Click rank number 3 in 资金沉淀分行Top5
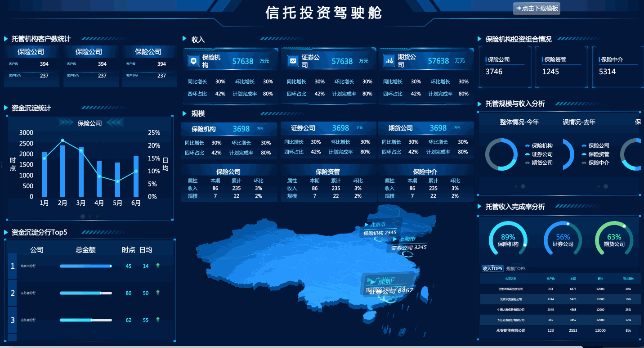The image size is (644, 348). [x=13, y=320]
